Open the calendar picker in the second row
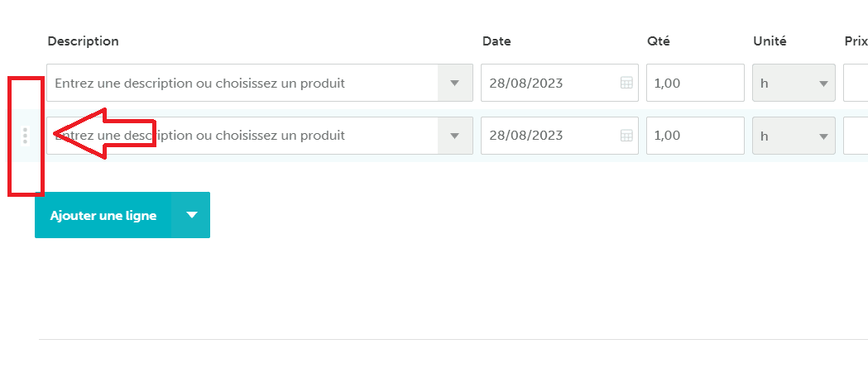Viewport: 868px width, 368px height. (x=626, y=136)
